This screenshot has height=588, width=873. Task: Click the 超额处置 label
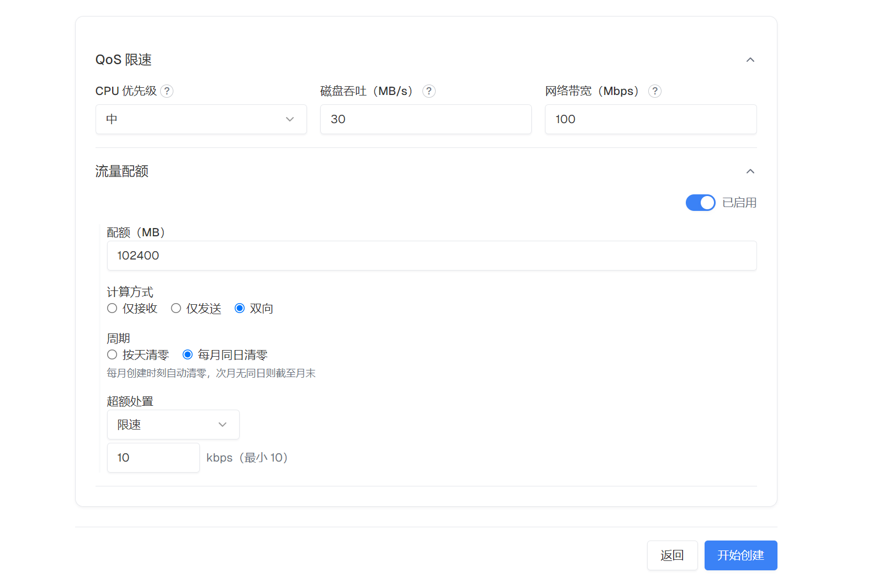[130, 401]
